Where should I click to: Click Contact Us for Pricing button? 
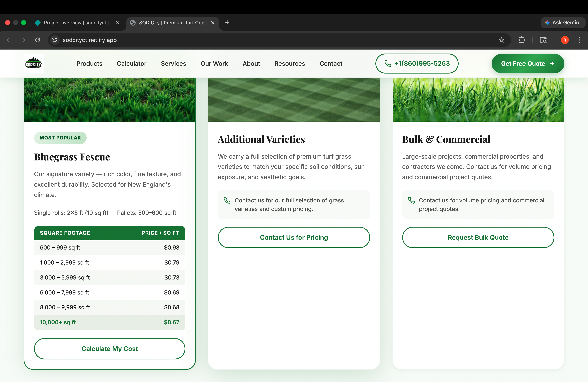[x=294, y=237]
